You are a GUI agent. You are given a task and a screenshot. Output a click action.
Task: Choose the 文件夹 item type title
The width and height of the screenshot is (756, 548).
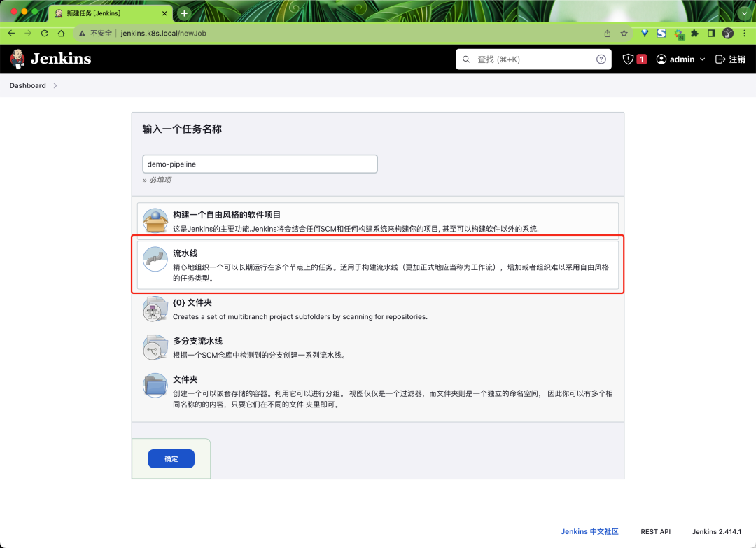(x=185, y=380)
